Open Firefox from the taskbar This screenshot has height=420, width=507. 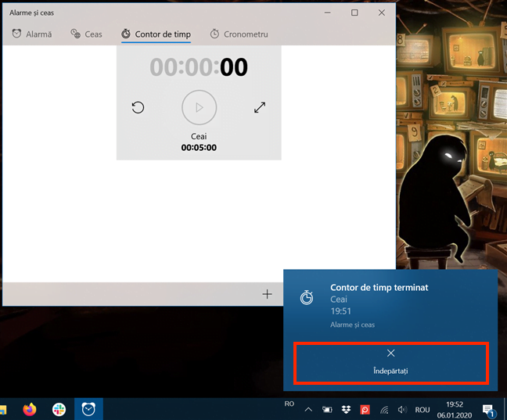click(30, 409)
